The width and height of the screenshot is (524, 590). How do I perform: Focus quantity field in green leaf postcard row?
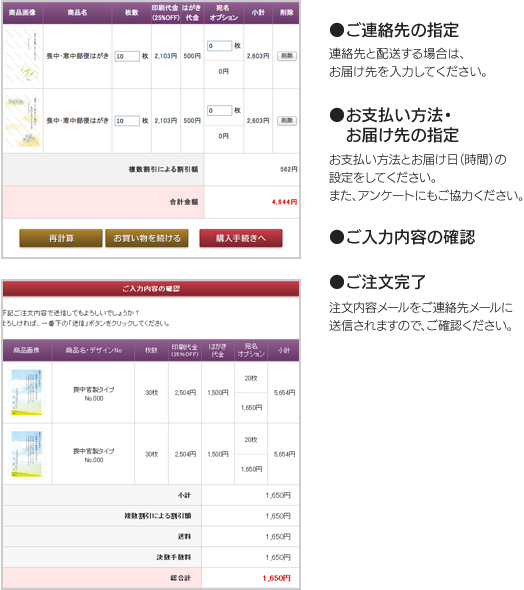tap(127, 56)
